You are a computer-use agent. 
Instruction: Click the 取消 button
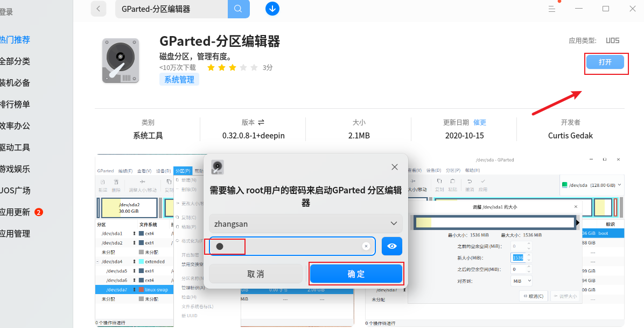(x=255, y=274)
